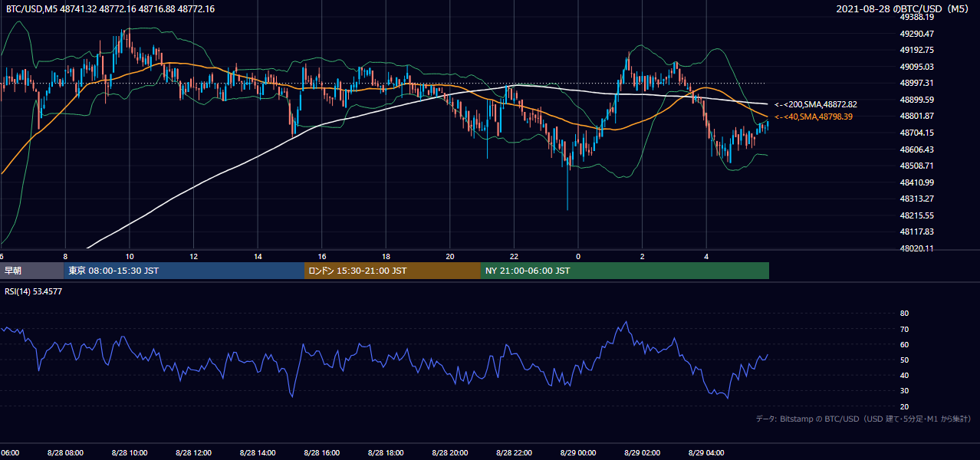Click bottom time label 8/28 16:00
This screenshot has height=460, width=980.
[x=322, y=452]
